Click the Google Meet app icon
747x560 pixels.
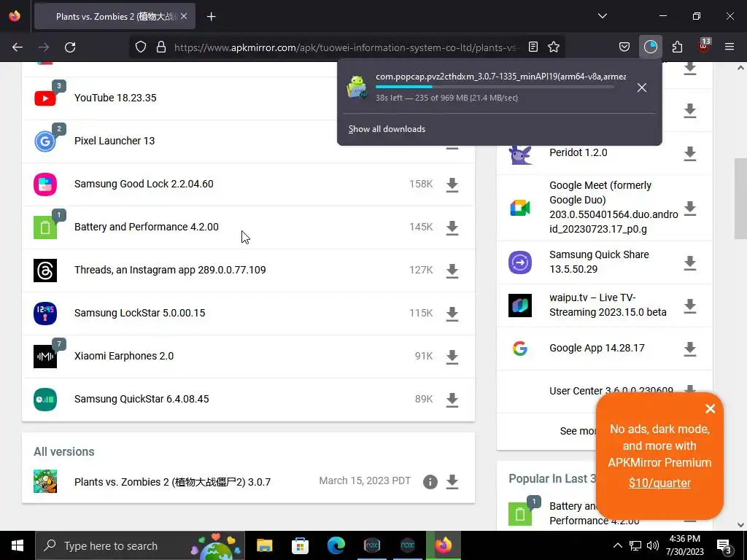[519, 208]
